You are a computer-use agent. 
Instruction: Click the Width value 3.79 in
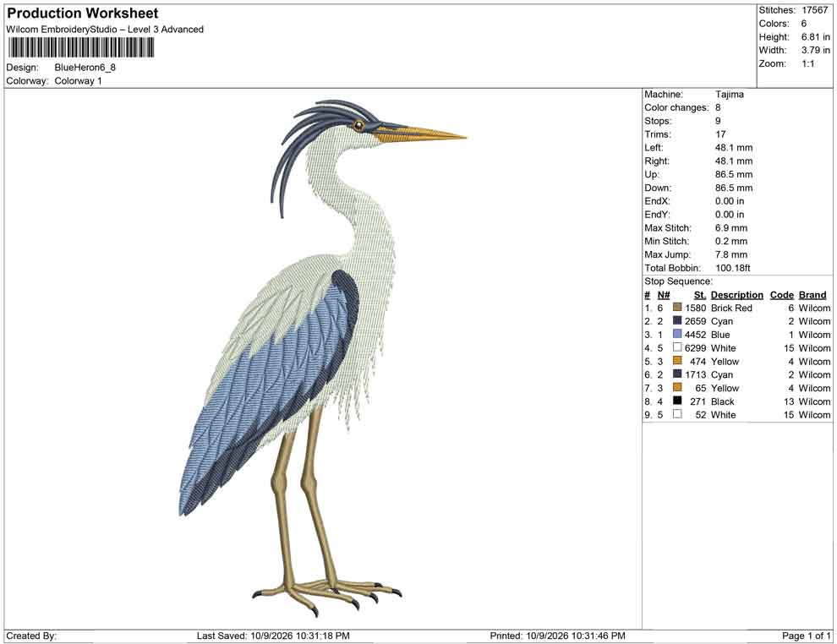[x=816, y=50]
